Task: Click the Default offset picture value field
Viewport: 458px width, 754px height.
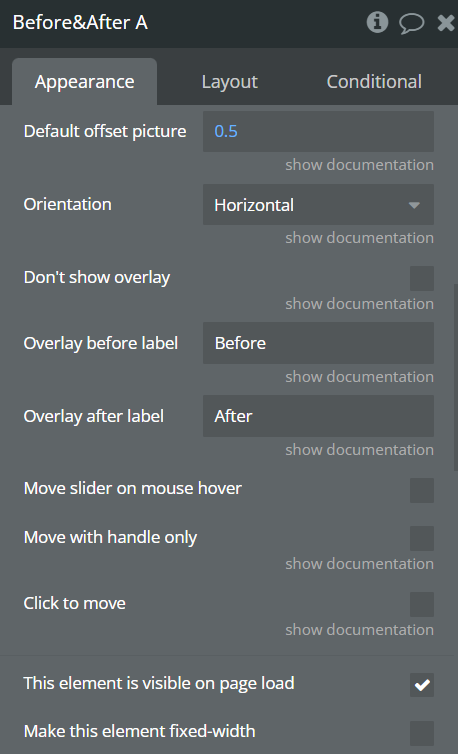Action: (x=318, y=131)
